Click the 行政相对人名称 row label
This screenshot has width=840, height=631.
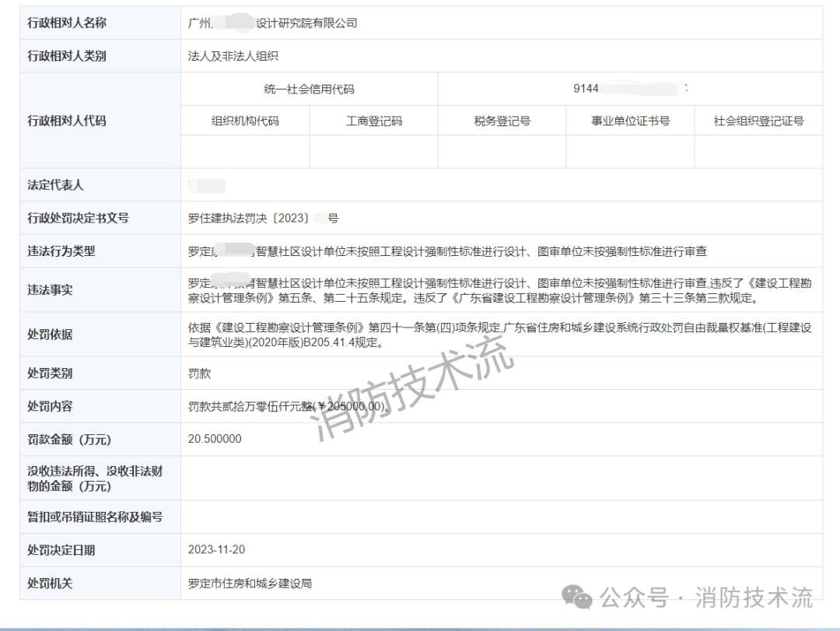(67, 23)
